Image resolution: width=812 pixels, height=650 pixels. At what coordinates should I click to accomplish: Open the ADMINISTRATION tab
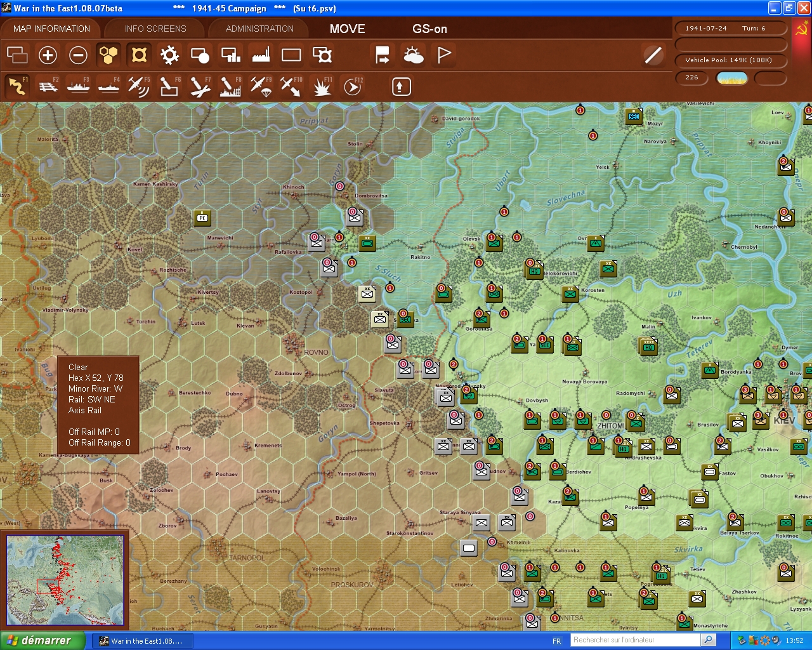(259, 29)
